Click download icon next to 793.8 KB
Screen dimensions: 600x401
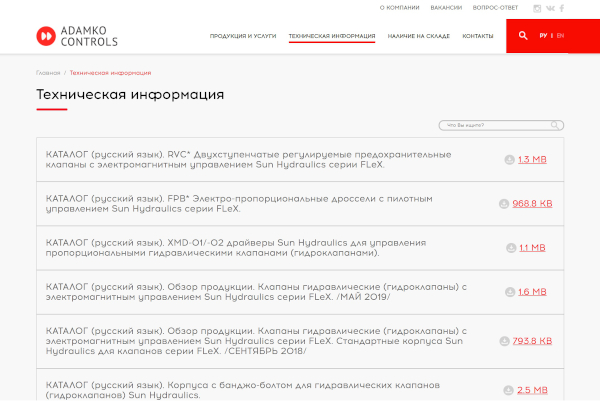click(504, 341)
